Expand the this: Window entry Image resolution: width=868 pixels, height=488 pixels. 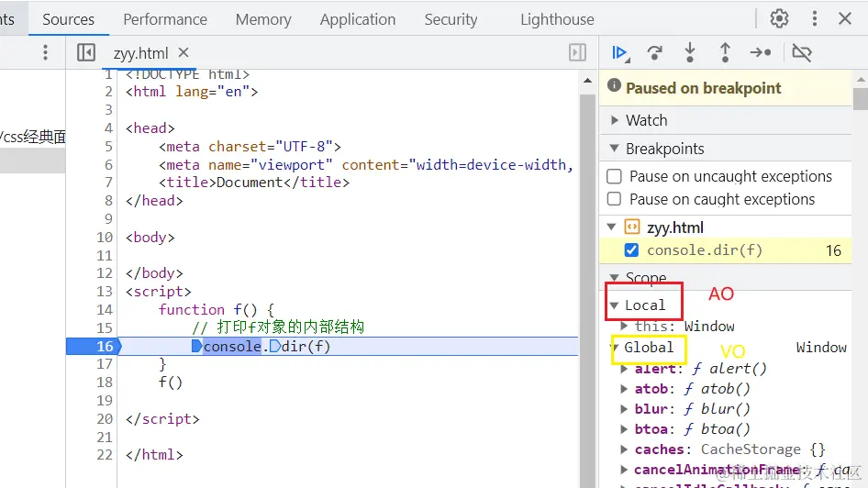pos(624,326)
